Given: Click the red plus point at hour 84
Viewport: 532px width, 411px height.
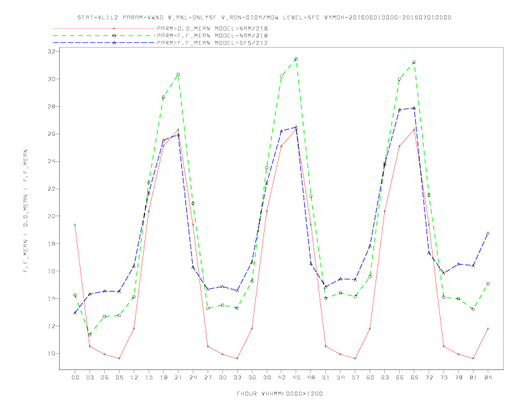Looking at the screenshot, I should point(488,328).
